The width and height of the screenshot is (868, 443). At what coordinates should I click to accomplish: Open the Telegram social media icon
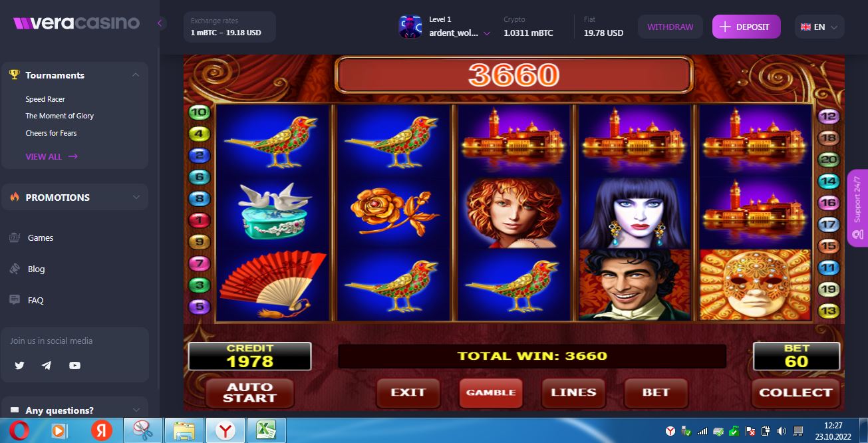tap(47, 365)
